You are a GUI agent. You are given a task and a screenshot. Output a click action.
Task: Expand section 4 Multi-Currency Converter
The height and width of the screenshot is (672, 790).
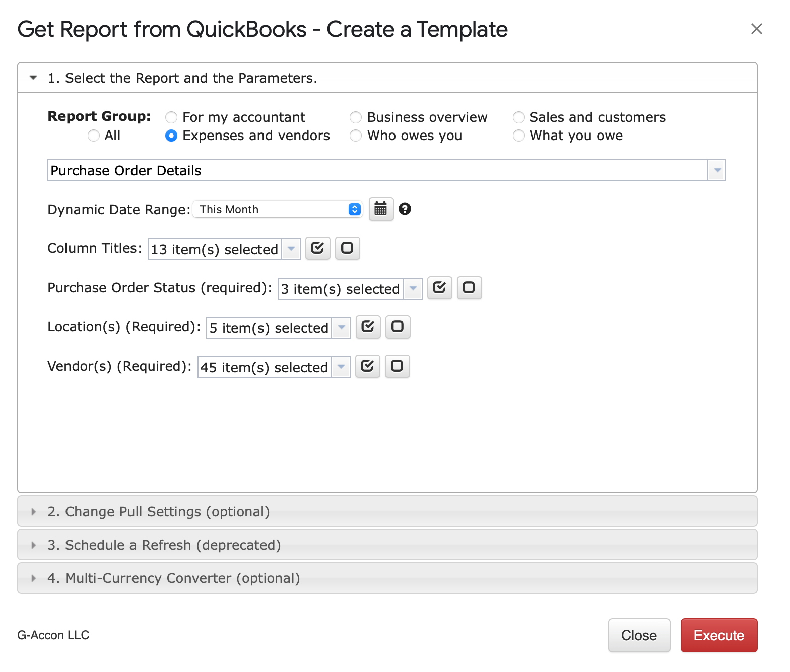tap(387, 578)
